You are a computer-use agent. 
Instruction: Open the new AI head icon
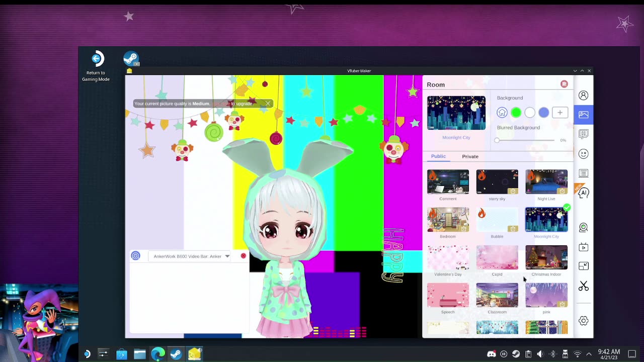pyautogui.click(x=583, y=193)
